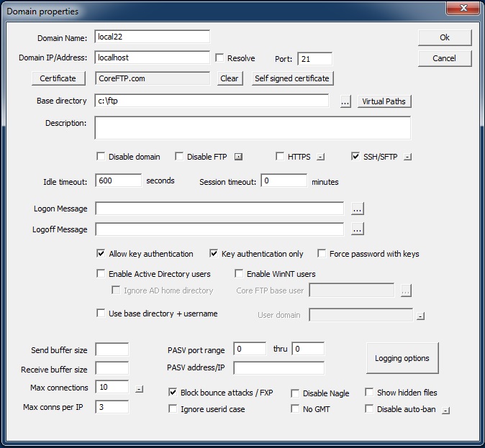485x448 pixels.
Task: Toggle Block bounce attacks / FXP checkbox
Action: 173,393
